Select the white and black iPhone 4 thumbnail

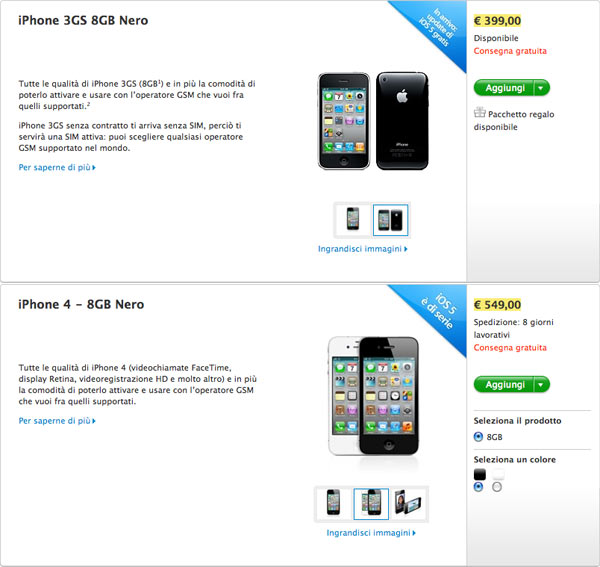[371, 503]
